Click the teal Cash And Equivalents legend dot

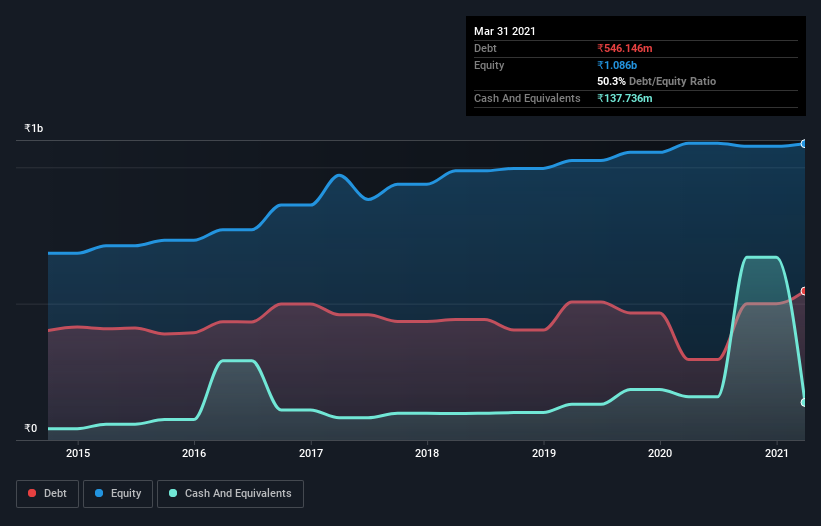pyautogui.click(x=173, y=493)
